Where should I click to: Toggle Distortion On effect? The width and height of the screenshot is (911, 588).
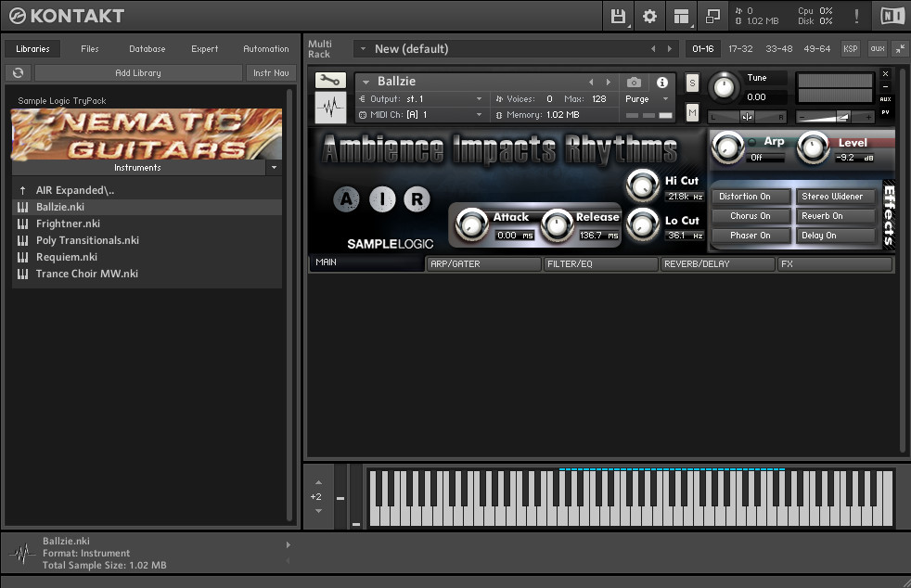tap(751, 197)
